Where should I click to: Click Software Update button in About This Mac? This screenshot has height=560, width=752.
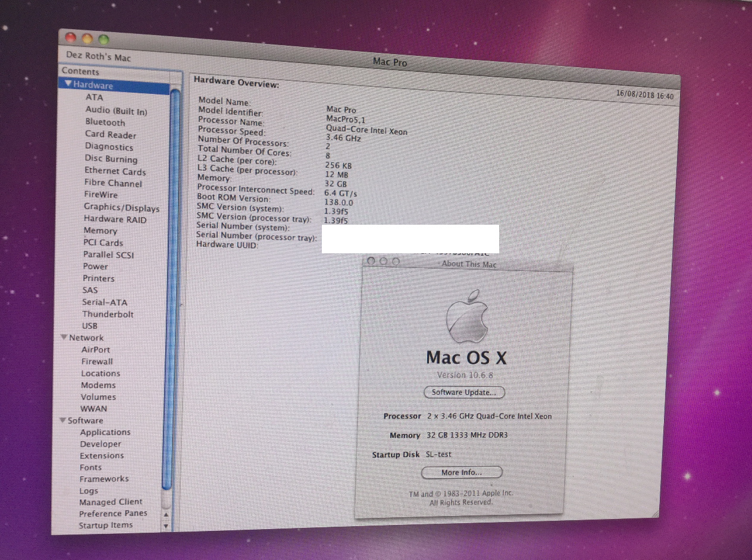click(464, 392)
